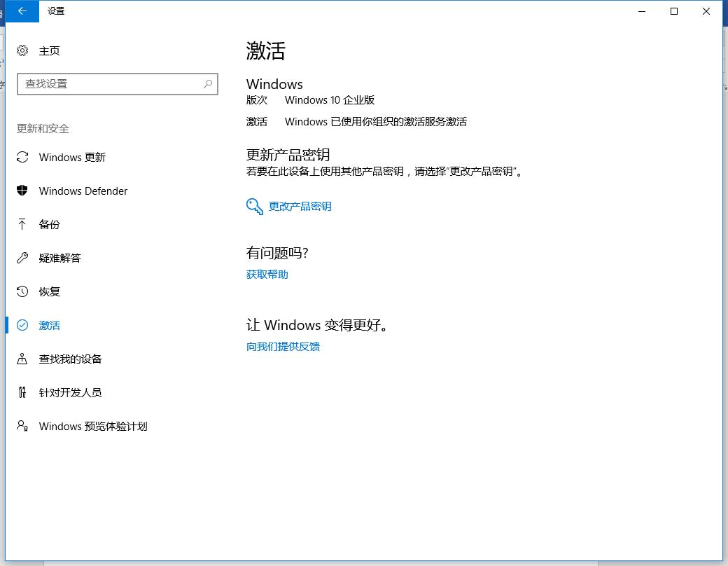Click the 针对开发人员 tools icon
Viewport: 728px width, 566px height.
coord(22,392)
